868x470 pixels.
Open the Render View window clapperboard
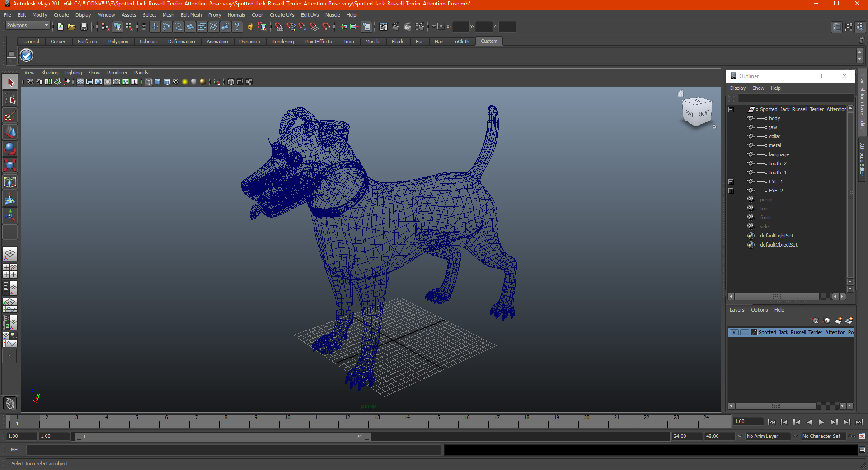click(383, 27)
